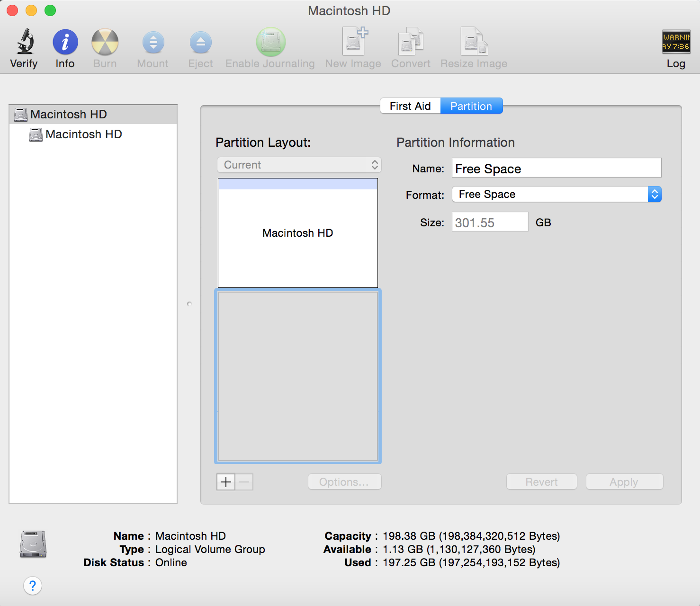Click the Size field showing 301.55
700x606 pixels.
tap(490, 222)
